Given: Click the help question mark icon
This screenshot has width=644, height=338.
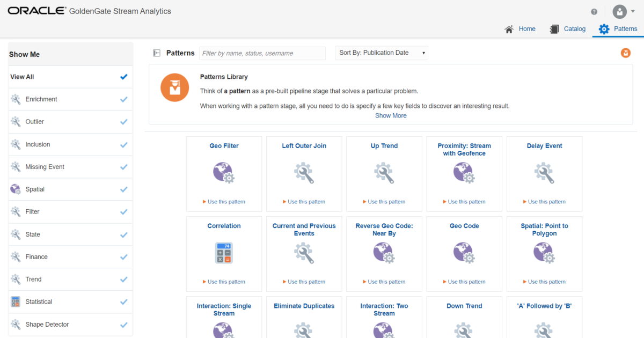Looking at the screenshot, I should click(594, 11).
